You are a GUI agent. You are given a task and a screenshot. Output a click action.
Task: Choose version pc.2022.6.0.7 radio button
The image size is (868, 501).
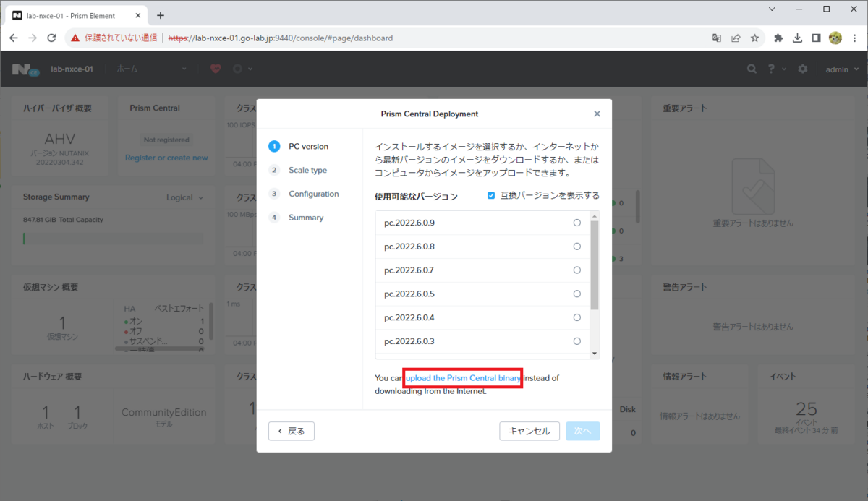(576, 270)
